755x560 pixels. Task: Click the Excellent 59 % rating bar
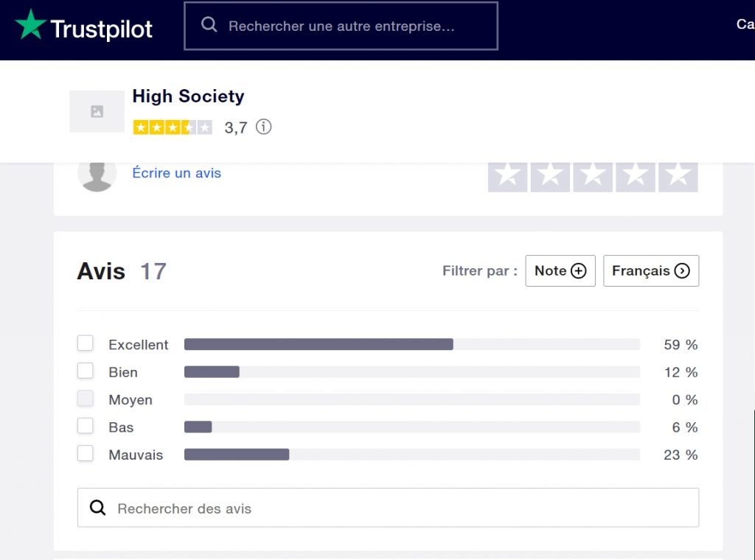point(411,344)
